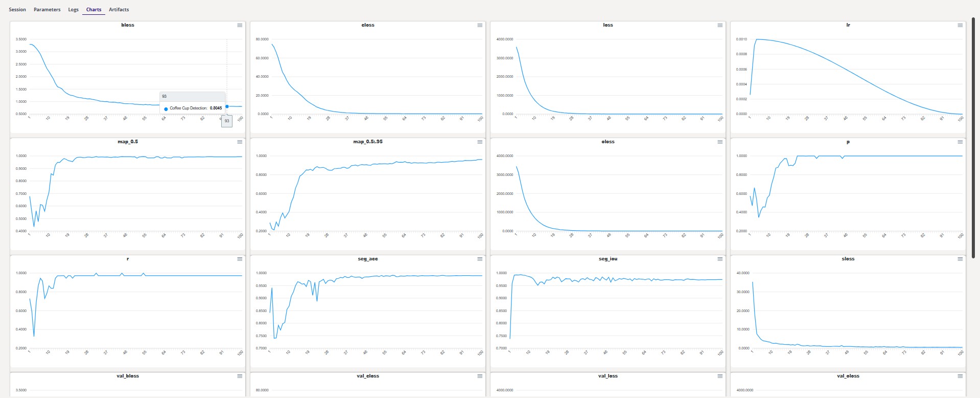Expand the seg_iou chart options menu
Image resolution: width=980 pixels, height=398 pixels.
click(720, 259)
